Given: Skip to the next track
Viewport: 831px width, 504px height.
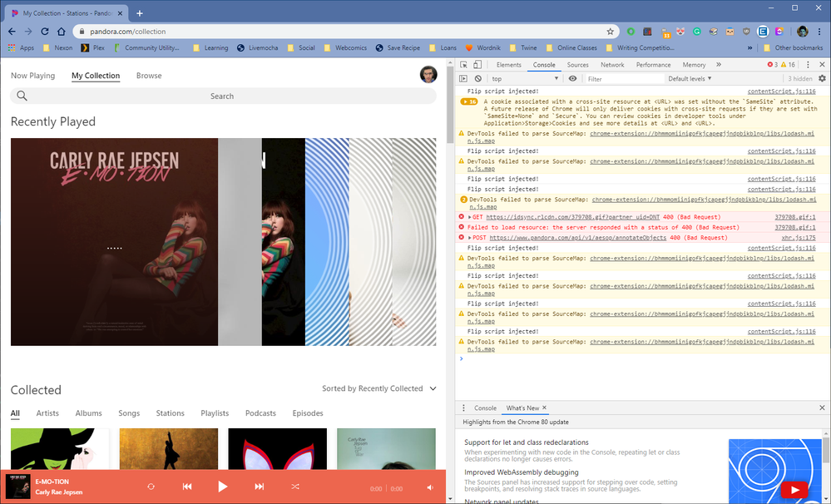Looking at the screenshot, I should [260, 487].
